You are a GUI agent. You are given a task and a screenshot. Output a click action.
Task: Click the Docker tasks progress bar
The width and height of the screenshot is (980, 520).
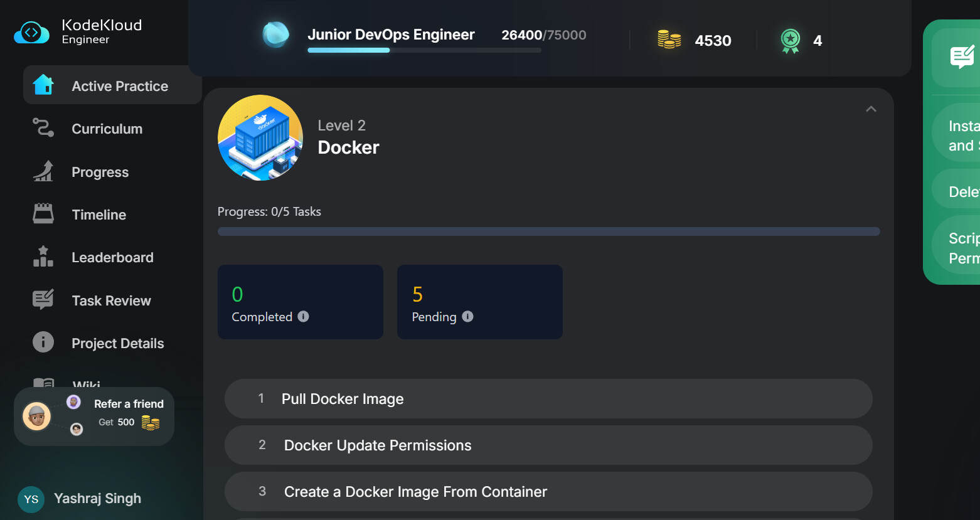click(548, 231)
